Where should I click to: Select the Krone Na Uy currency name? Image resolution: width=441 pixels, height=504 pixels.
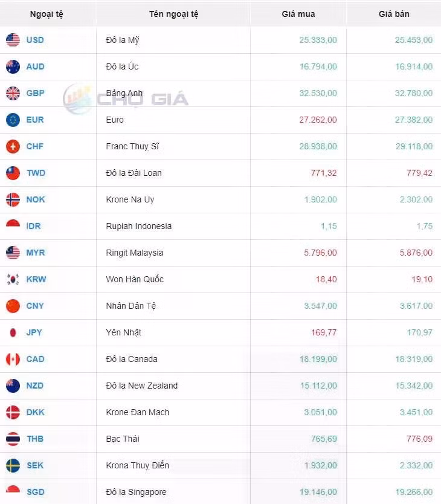point(130,199)
